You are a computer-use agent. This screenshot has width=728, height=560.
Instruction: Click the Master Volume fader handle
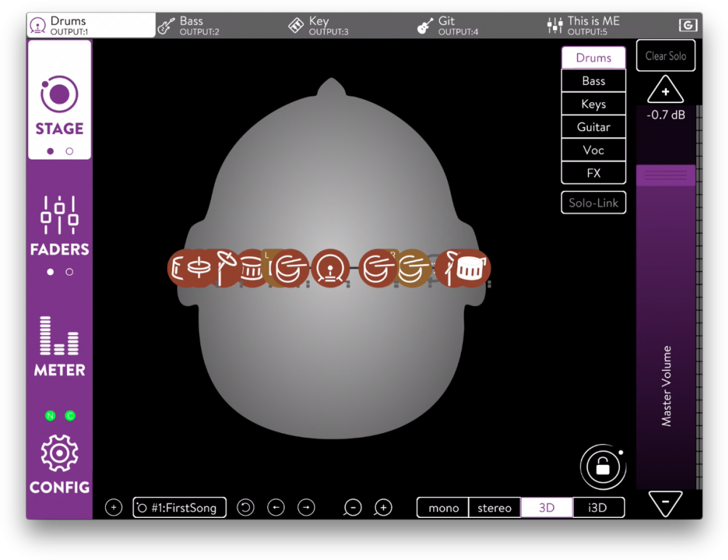(x=666, y=176)
